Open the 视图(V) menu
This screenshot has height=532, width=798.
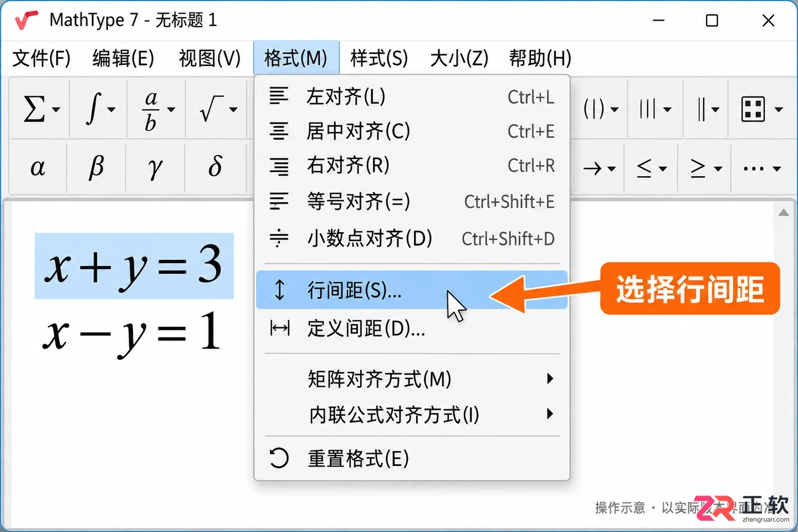pyautogui.click(x=209, y=58)
